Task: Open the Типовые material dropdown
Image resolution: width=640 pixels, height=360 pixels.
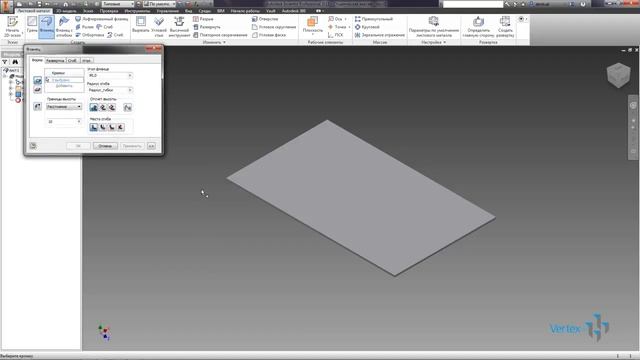Action: [x=118, y=4]
